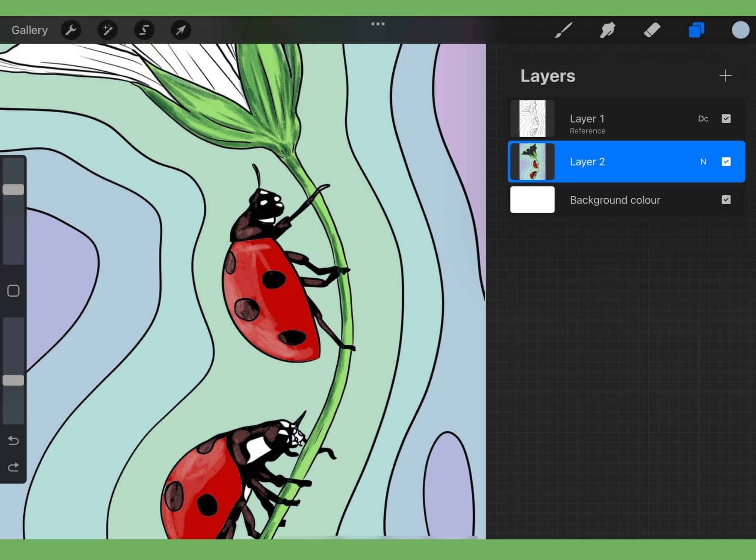Disable the Background colour layer visibility
The image size is (756, 560).
(x=726, y=200)
